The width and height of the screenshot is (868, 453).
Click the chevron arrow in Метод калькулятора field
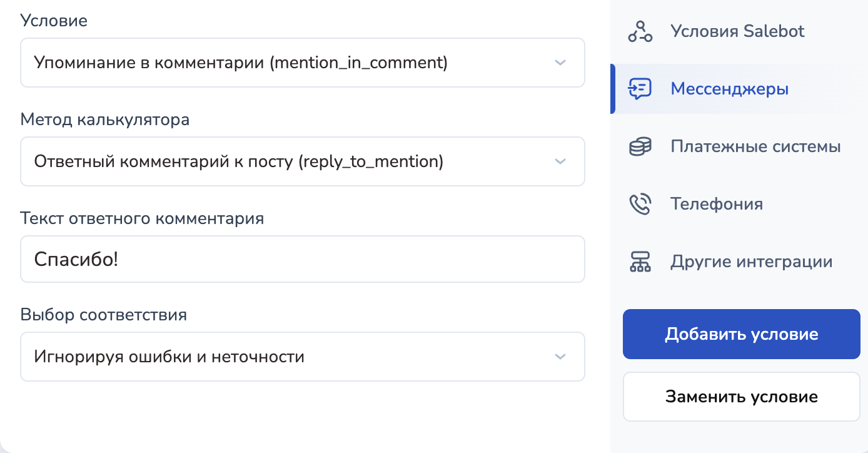[560, 161]
